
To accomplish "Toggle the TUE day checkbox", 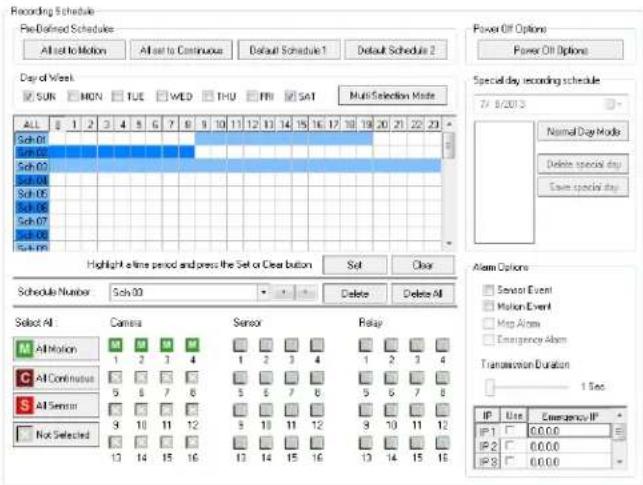I will coord(117,96).
